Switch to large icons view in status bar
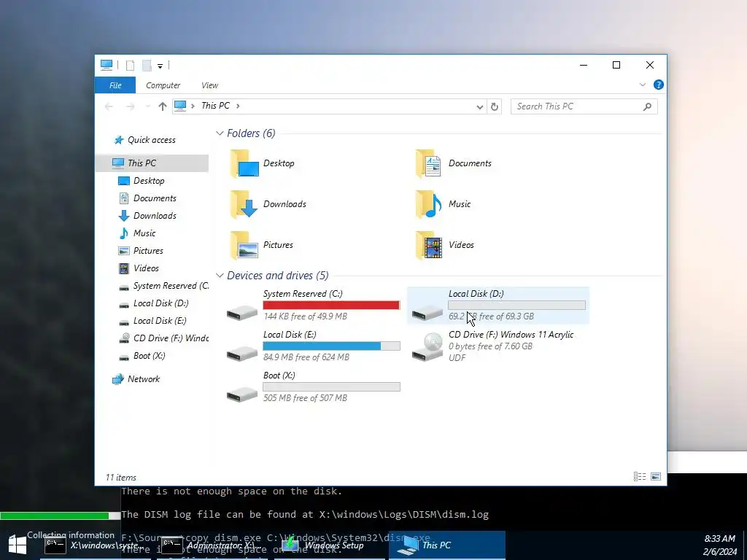Screen dimensions: 747x560 click(x=656, y=477)
